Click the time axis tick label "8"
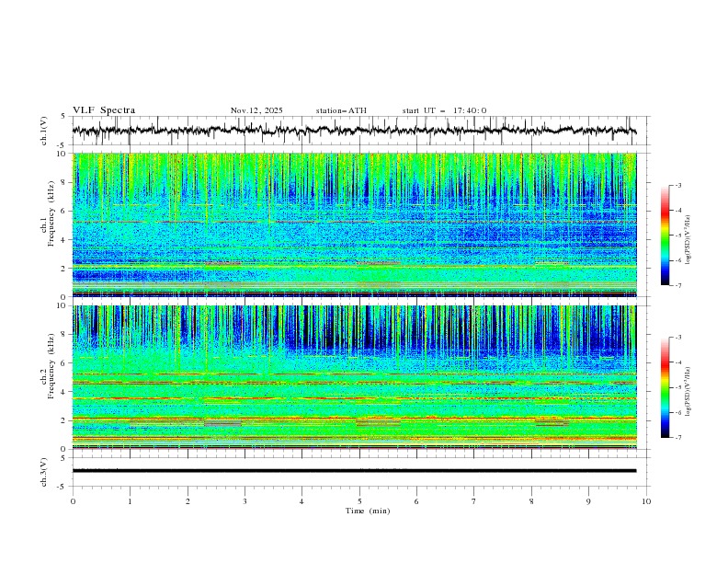728x563 pixels. (x=531, y=501)
